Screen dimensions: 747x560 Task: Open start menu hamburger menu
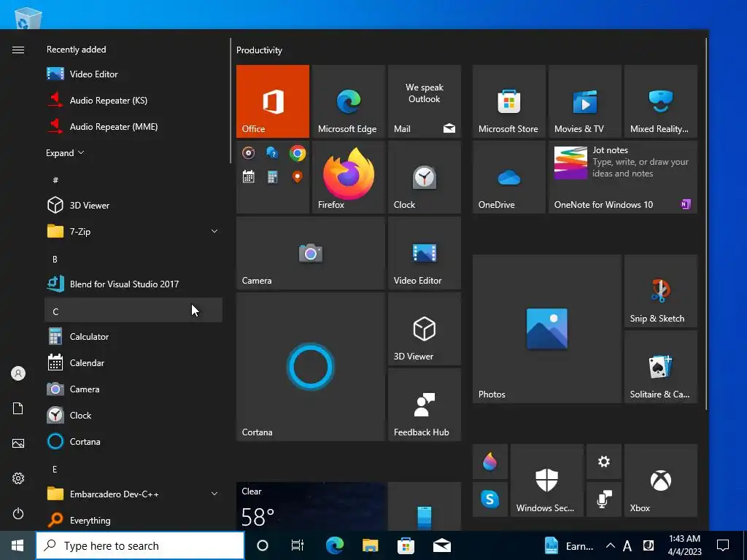coord(18,50)
